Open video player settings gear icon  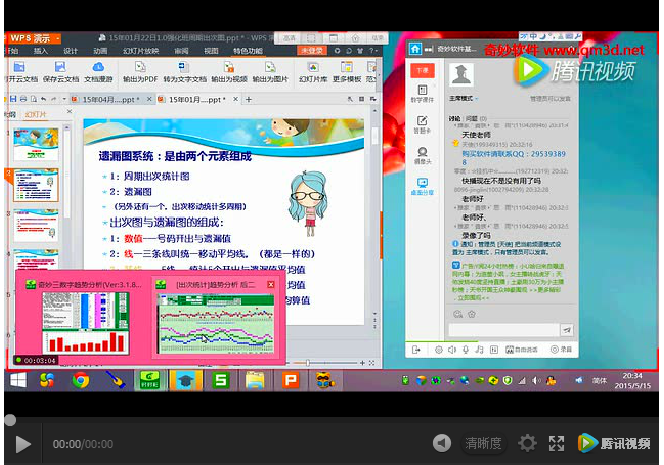[527, 443]
